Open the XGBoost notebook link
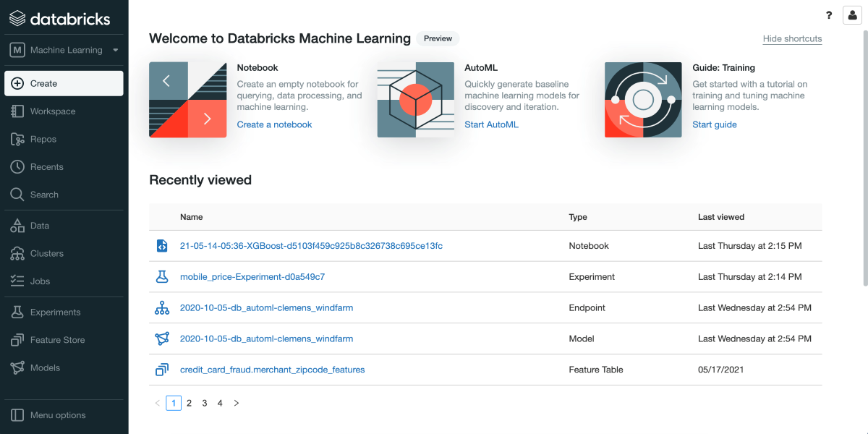Screen dimensions: 868x434 (x=311, y=246)
